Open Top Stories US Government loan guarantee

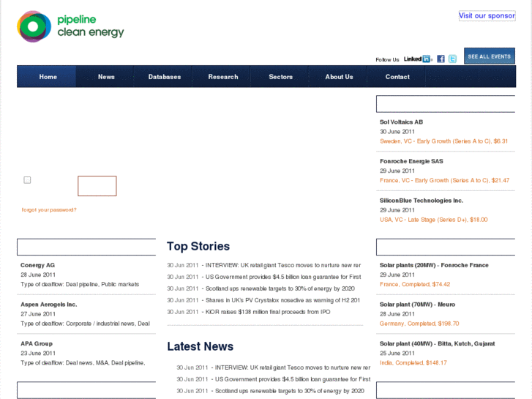tap(283, 277)
